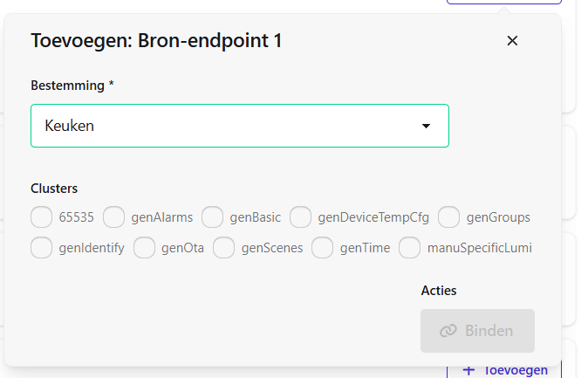Click the Bestemming field label

[72, 86]
